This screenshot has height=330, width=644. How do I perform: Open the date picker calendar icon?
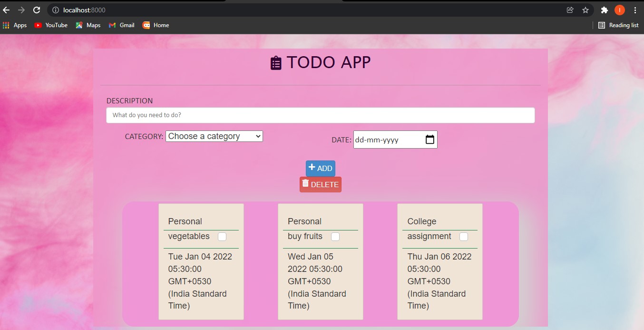[x=429, y=140]
